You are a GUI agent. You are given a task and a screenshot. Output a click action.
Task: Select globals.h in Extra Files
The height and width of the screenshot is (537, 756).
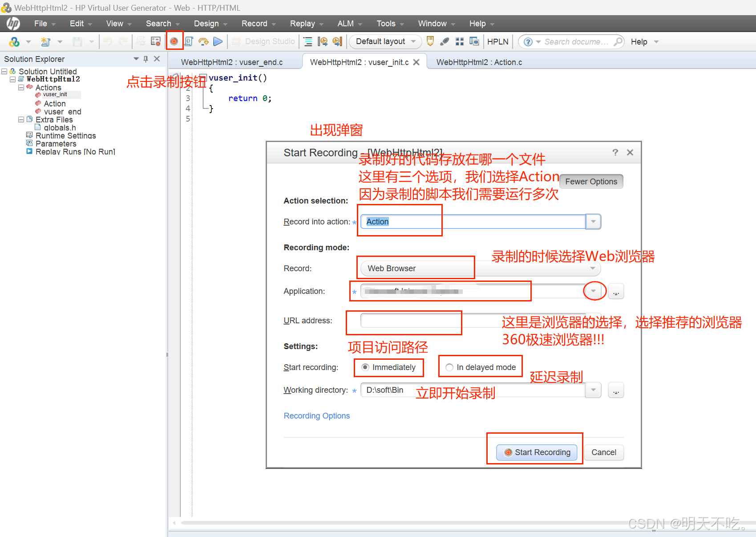pos(60,128)
